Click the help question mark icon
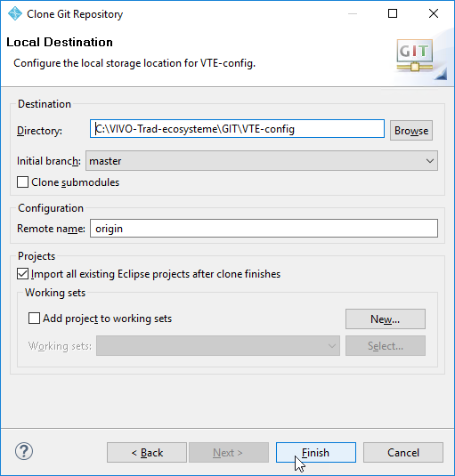Viewport: 455px width, 476px height. click(x=24, y=451)
